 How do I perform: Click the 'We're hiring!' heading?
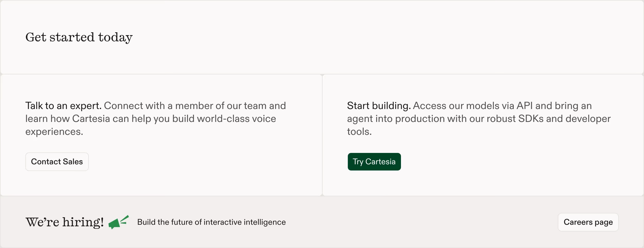[x=65, y=222]
